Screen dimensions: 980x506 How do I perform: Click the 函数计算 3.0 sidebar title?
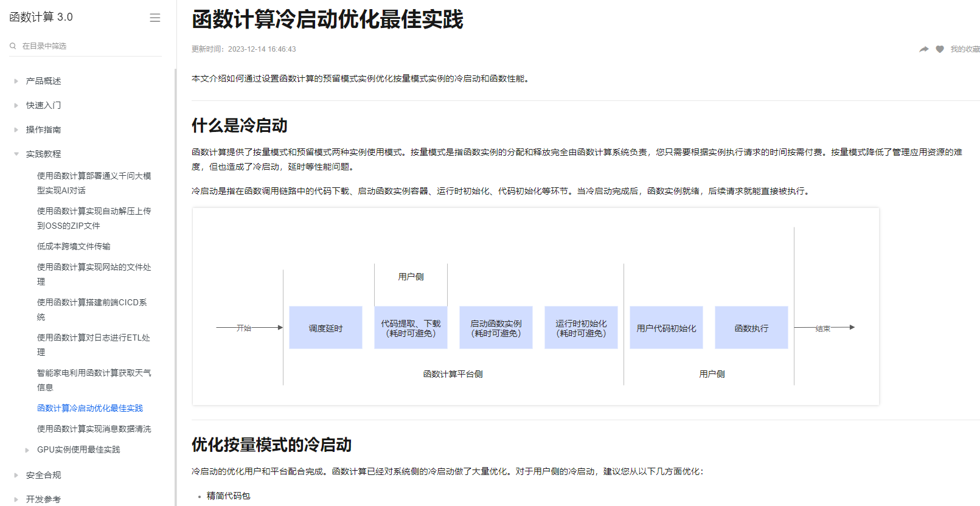(x=41, y=17)
